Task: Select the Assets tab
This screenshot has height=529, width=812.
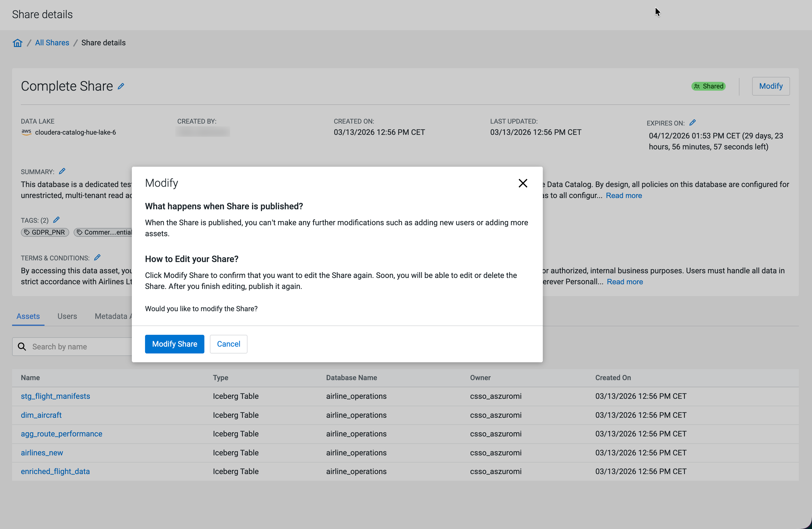Action: tap(28, 316)
